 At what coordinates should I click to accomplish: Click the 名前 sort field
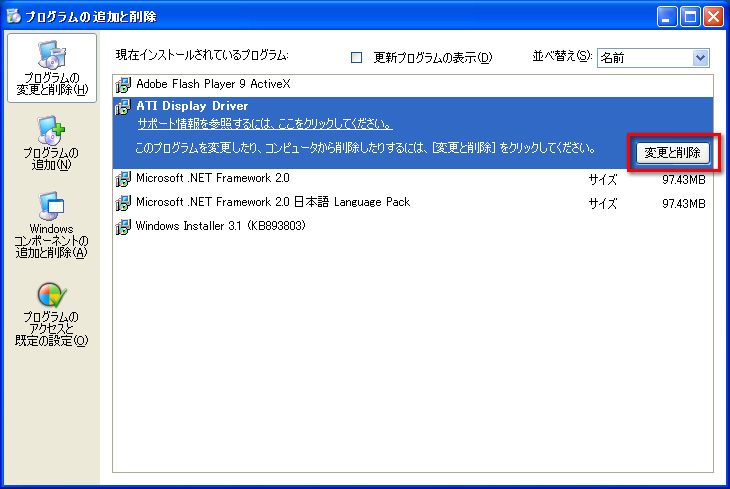point(653,58)
